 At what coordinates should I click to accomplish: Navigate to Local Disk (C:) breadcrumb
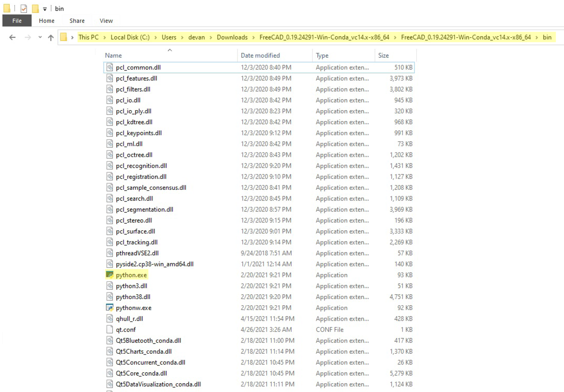coord(130,37)
